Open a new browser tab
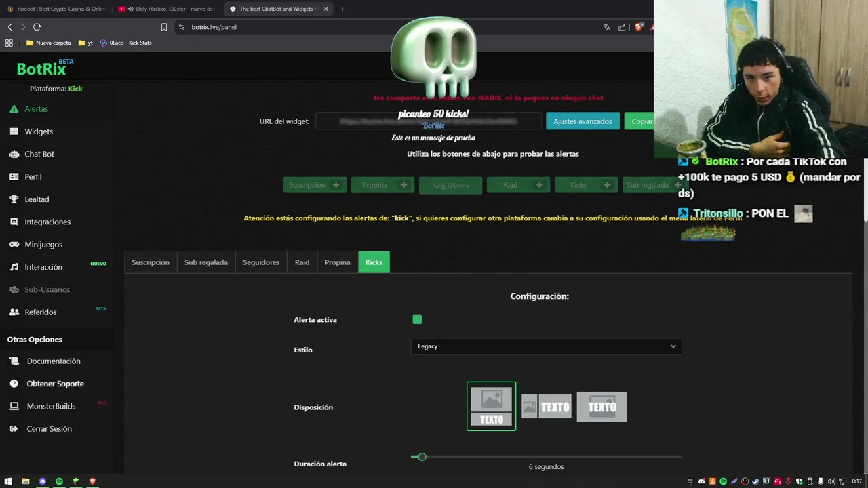The image size is (868, 488). 342,9
